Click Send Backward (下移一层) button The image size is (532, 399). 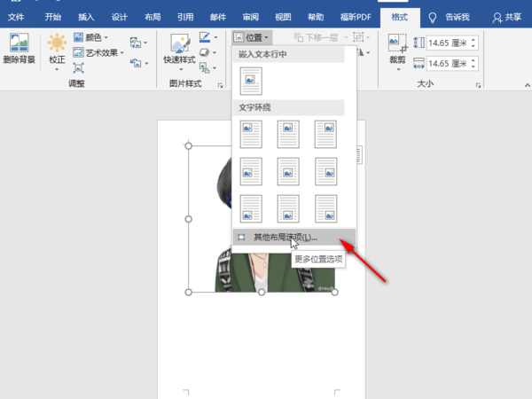pos(317,37)
